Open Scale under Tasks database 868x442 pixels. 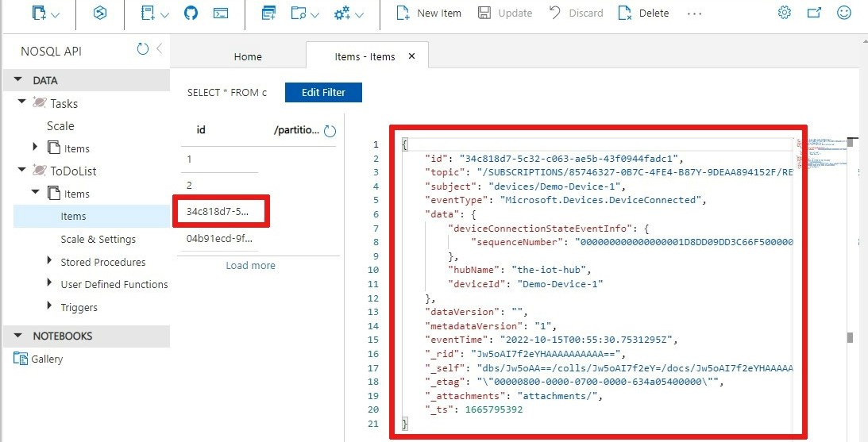tap(60, 126)
